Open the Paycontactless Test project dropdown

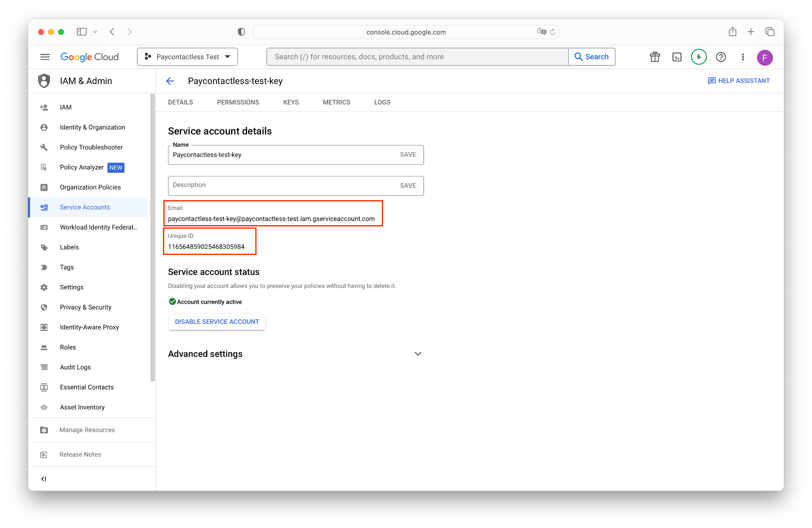pos(187,57)
